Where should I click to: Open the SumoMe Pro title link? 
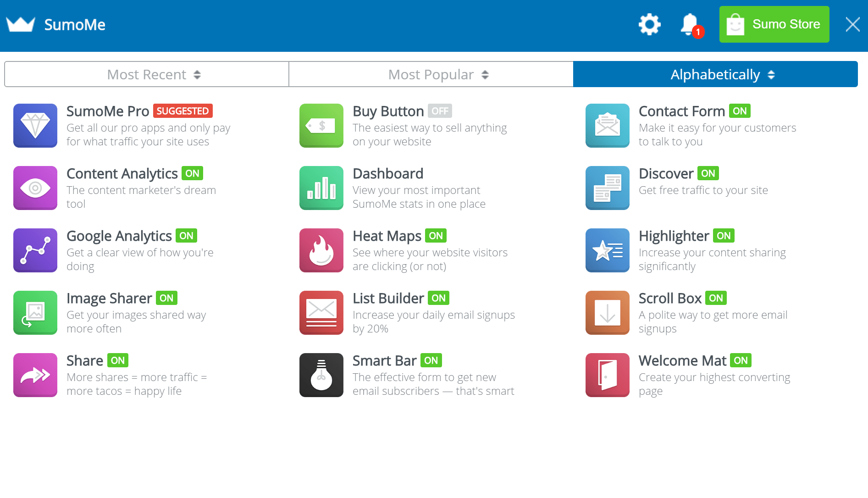coord(108,111)
